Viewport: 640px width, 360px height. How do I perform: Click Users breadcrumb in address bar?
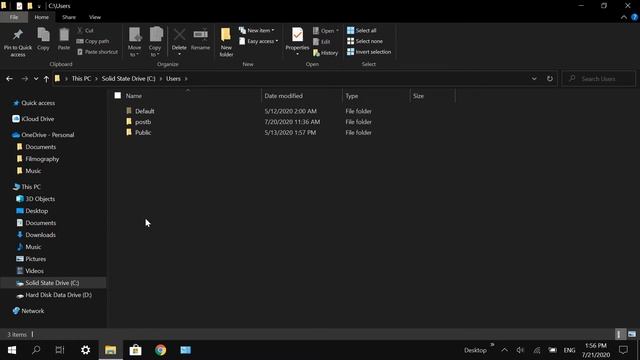point(173,79)
